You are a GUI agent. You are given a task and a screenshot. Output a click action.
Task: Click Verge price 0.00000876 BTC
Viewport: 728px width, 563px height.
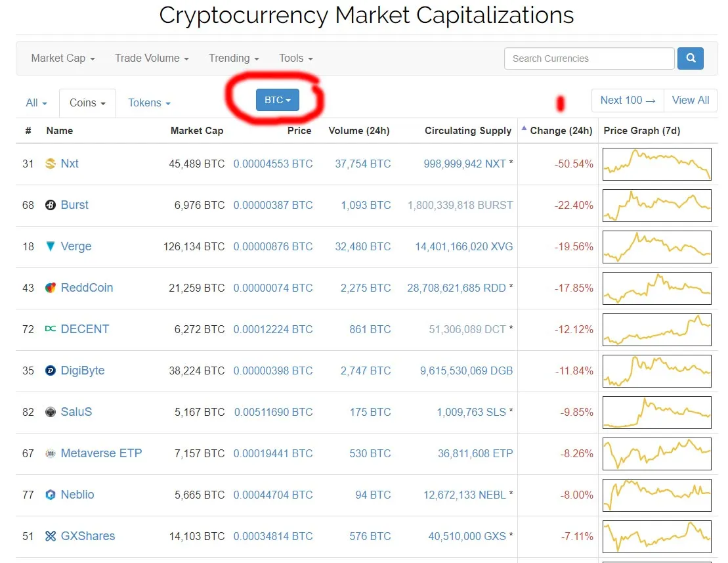tap(273, 246)
